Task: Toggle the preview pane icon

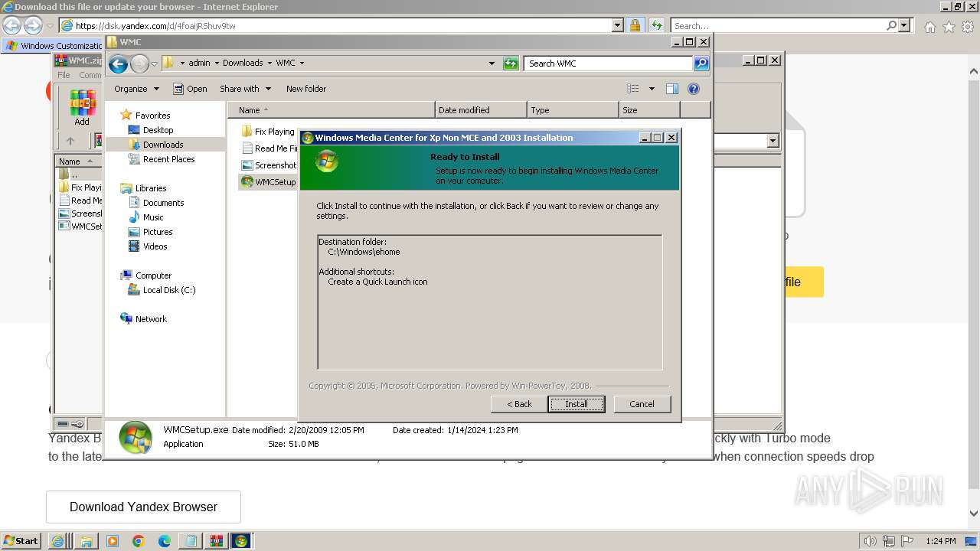Action: tap(672, 89)
